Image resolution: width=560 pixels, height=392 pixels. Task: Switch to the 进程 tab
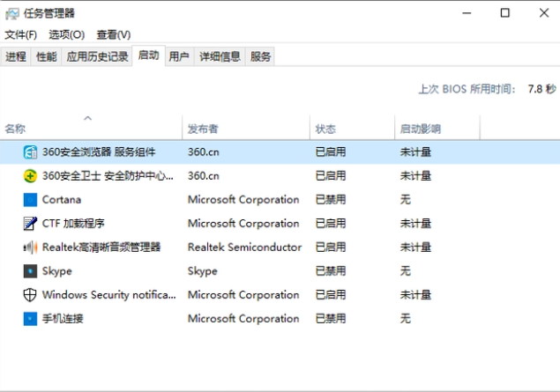16,56
